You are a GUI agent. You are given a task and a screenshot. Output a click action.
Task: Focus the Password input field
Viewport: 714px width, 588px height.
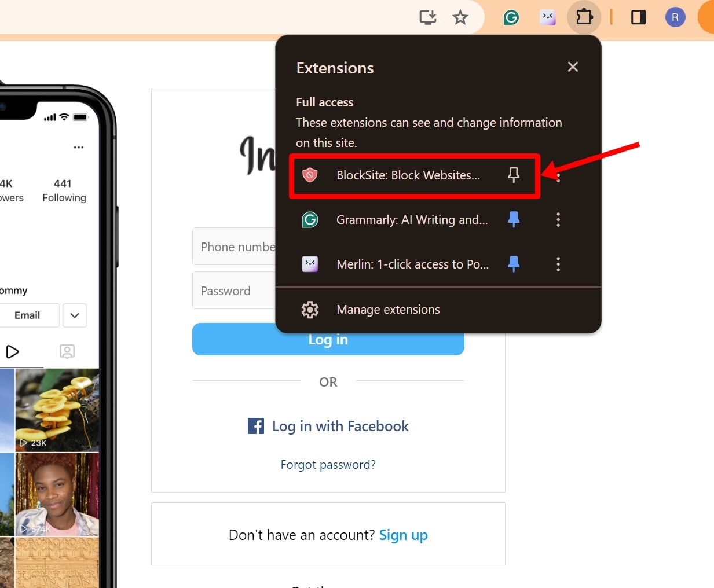tap(234, 291)
